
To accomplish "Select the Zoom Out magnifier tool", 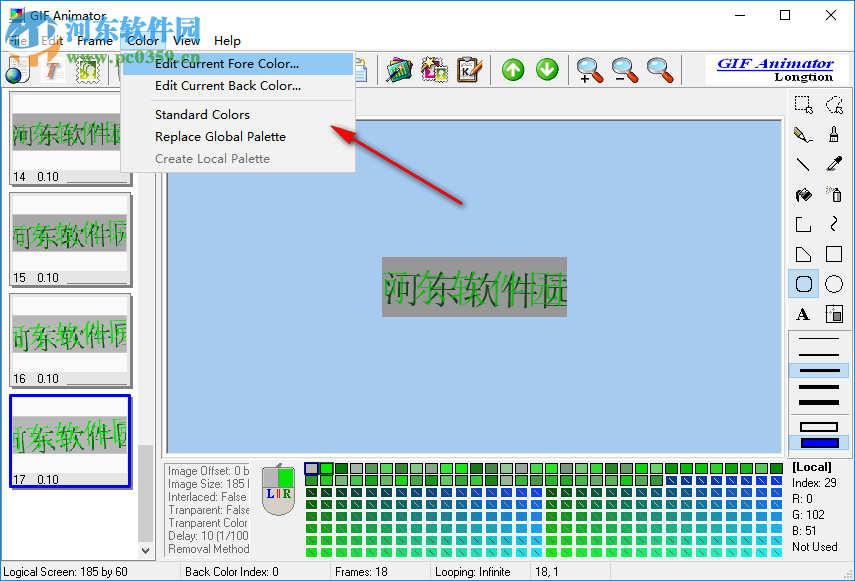I will pos(625,70).
